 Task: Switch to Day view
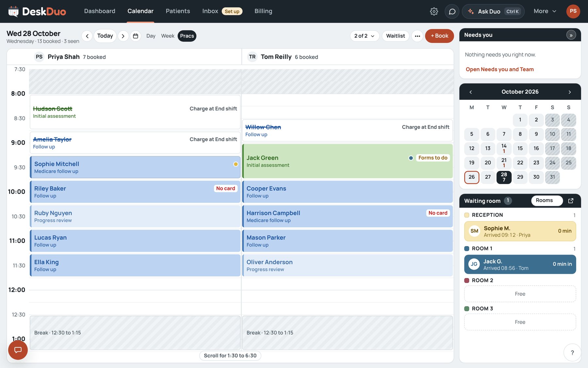point(151,36)
